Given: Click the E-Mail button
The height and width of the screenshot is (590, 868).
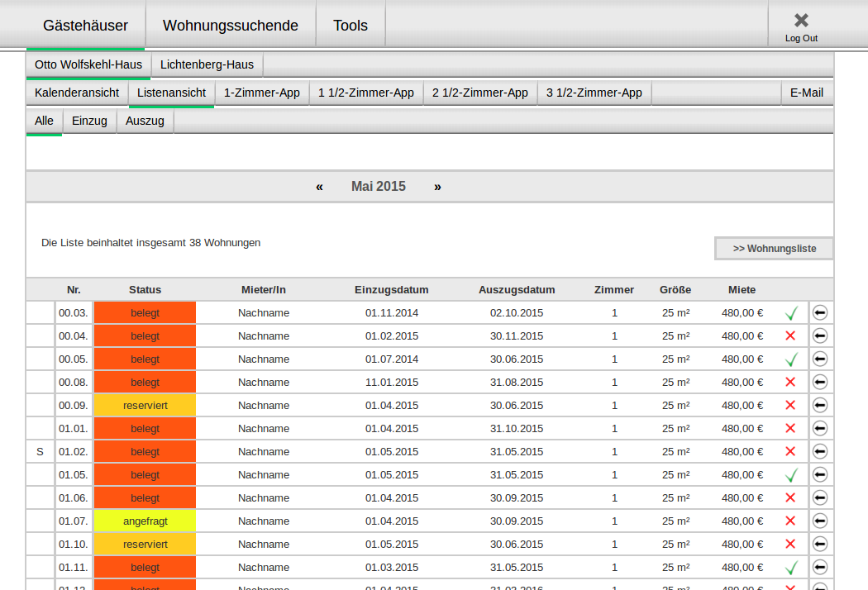Looking at the screenshot, I should point(807,93).
